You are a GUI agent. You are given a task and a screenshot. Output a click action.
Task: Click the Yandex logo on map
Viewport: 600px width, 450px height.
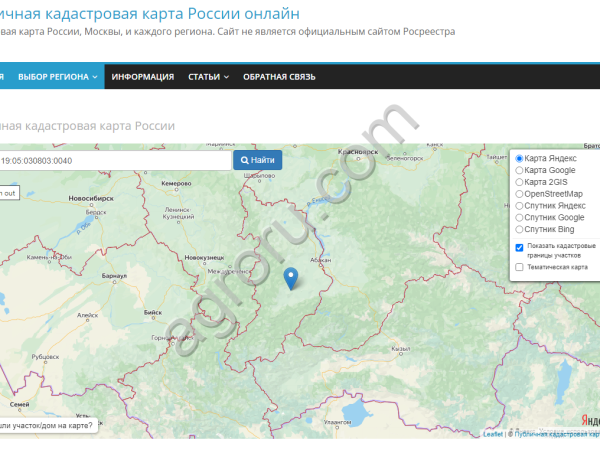coord(590,420)
